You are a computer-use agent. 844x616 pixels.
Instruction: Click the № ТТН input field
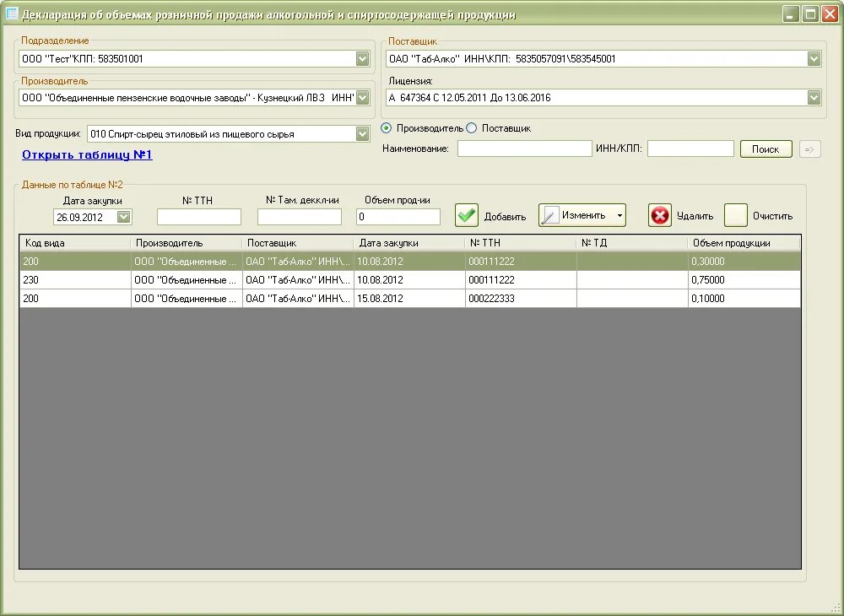(x=199, y=217)
